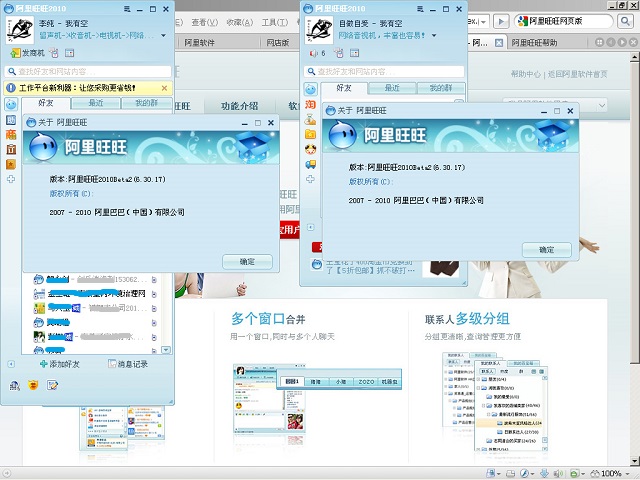Open main menu icon in left 阿里旺旺2010 title bar
The height and width of the screenshot is (480, 640).
click(127, 9)
